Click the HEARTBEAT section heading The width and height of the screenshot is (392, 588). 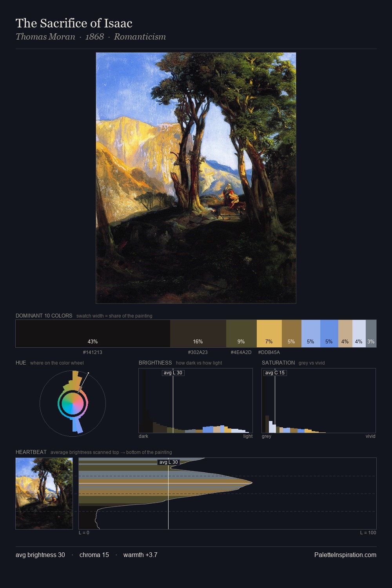click(x=31, y=452)
